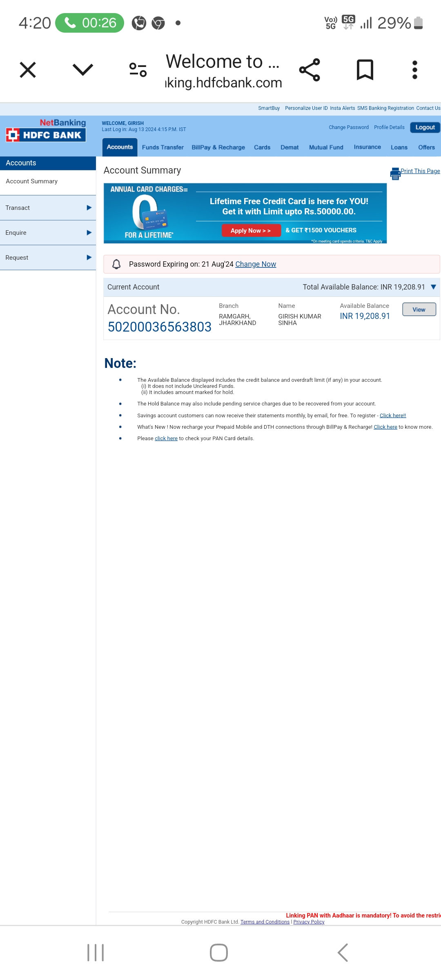
Task: Open Terms and Conditions link
Action: tap(265, 922)
